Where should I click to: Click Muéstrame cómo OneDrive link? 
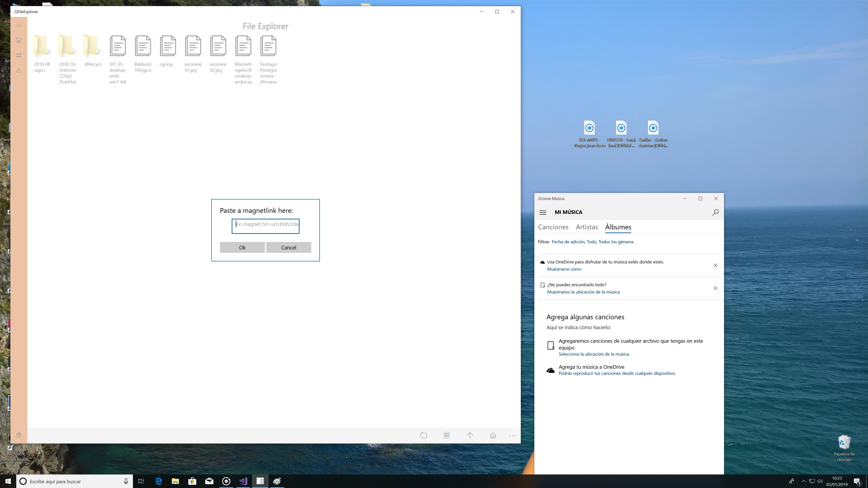[564, 269]
